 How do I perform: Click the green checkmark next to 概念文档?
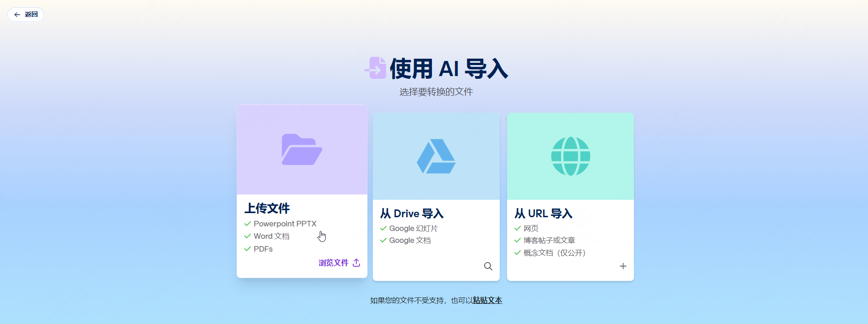(518, 253)
